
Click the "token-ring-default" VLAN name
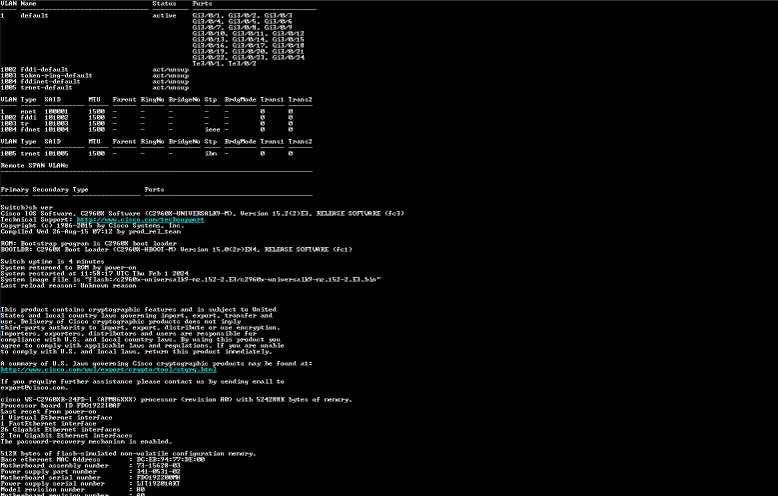(x=57, y=75)
